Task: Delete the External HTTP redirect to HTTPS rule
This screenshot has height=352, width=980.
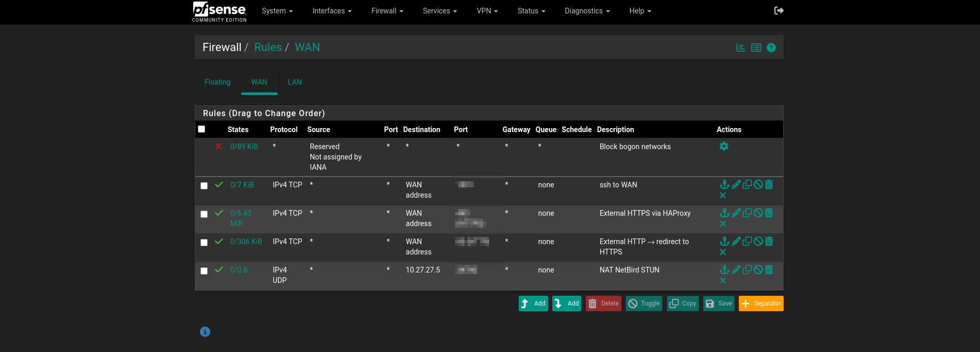Action: (769, 241)
